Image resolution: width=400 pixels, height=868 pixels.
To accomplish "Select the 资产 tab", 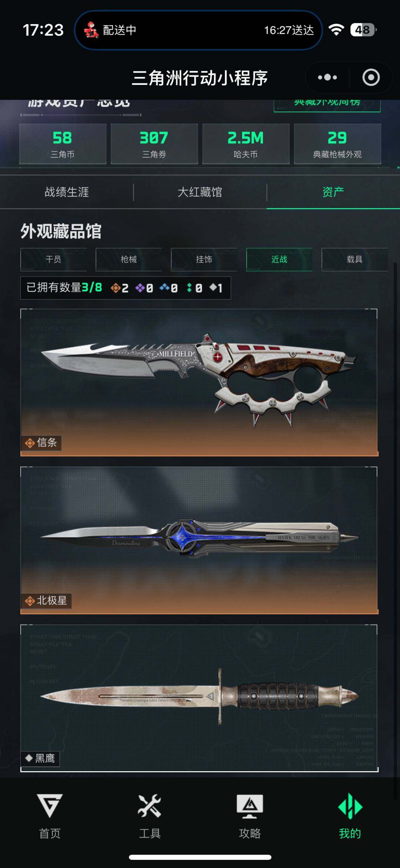I will click(333, 192).
